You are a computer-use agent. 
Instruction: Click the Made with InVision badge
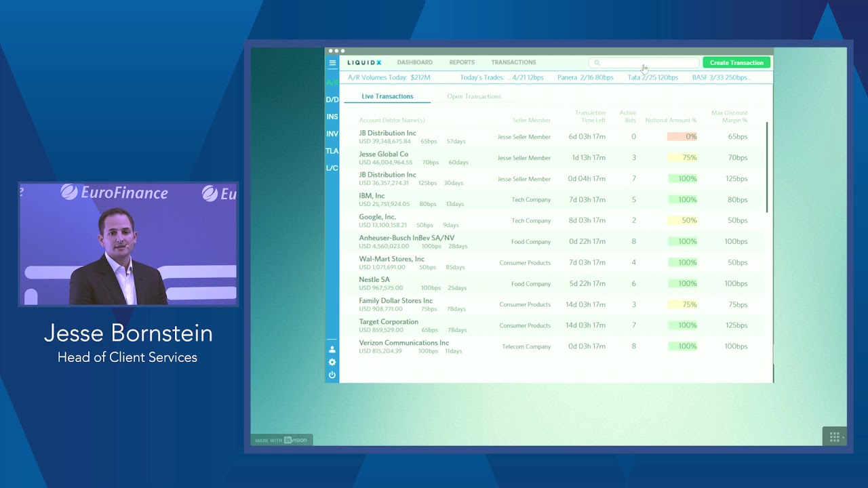[281, 440]
